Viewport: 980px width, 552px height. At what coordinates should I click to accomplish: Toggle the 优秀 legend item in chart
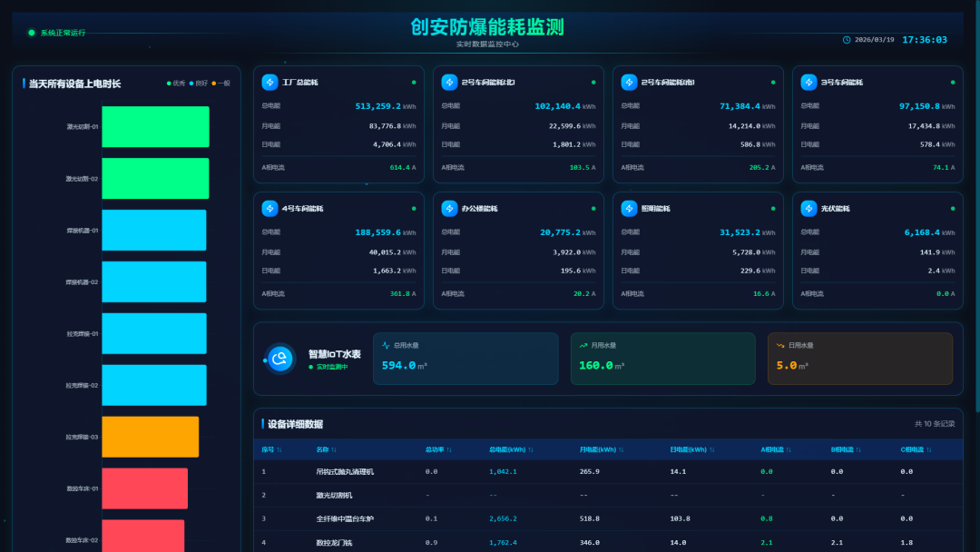(176, 84)
